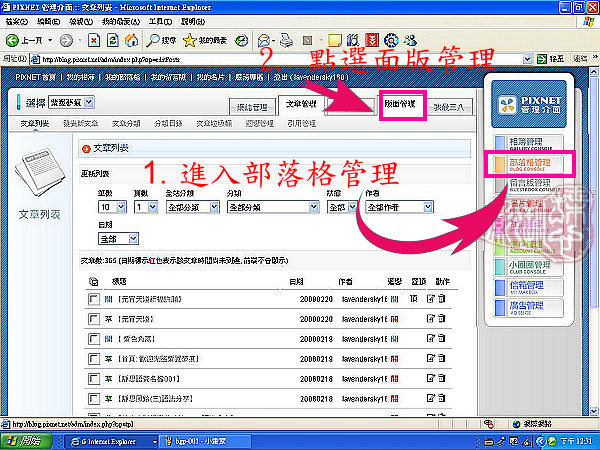Check the box for the pinned 元宵天燈 article
Screen dimensions: 600x450
[93, 299]
